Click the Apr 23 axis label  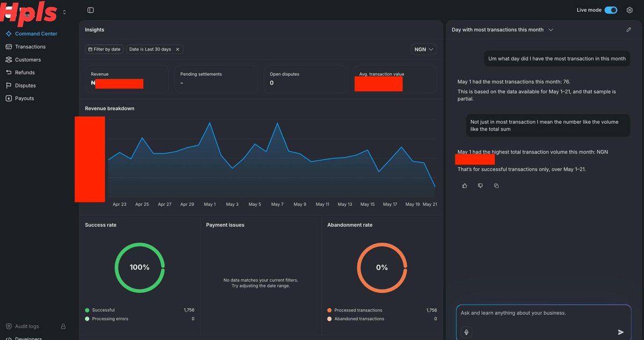(120, 205)
